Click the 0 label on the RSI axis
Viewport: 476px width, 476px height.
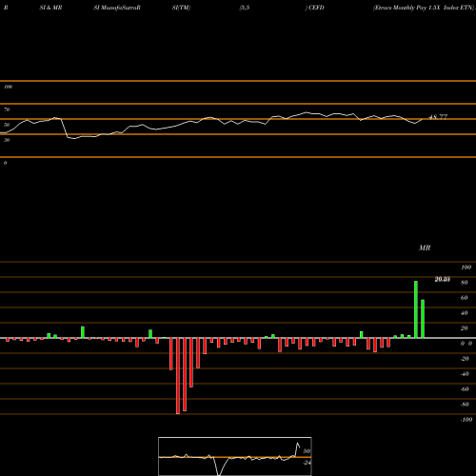(5, 163)
